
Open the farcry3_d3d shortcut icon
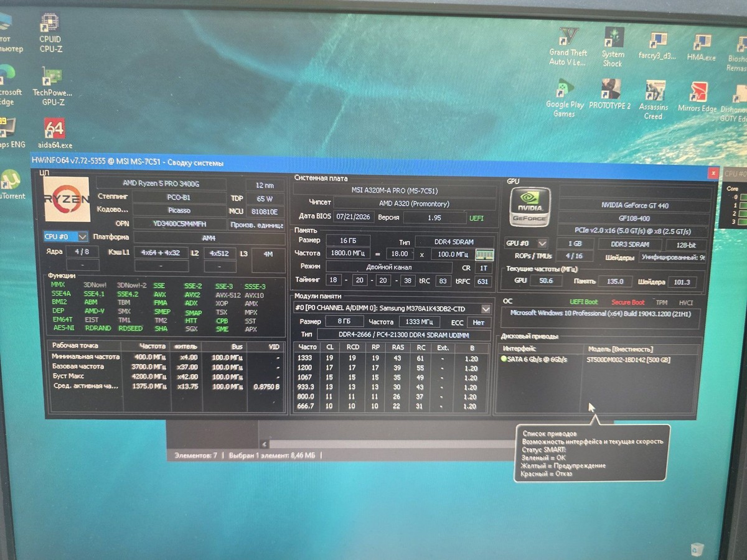point(657,45)
